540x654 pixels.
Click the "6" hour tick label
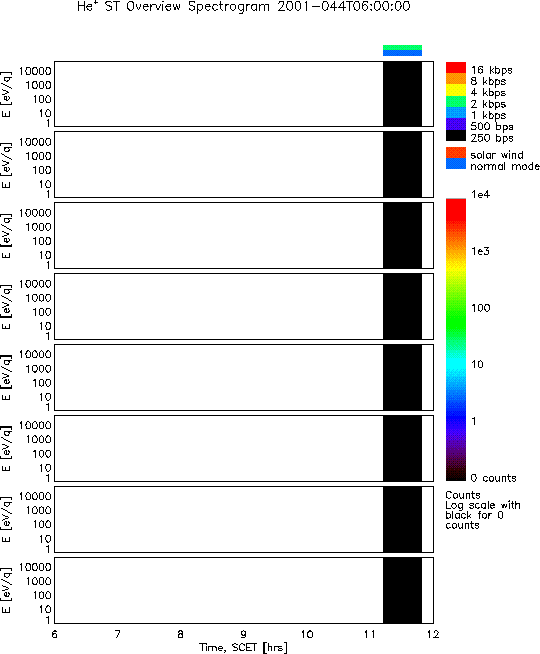54,634
